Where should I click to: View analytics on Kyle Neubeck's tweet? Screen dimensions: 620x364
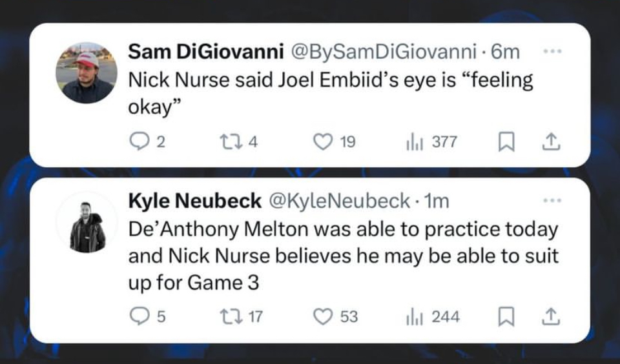(x=412, y=316)
